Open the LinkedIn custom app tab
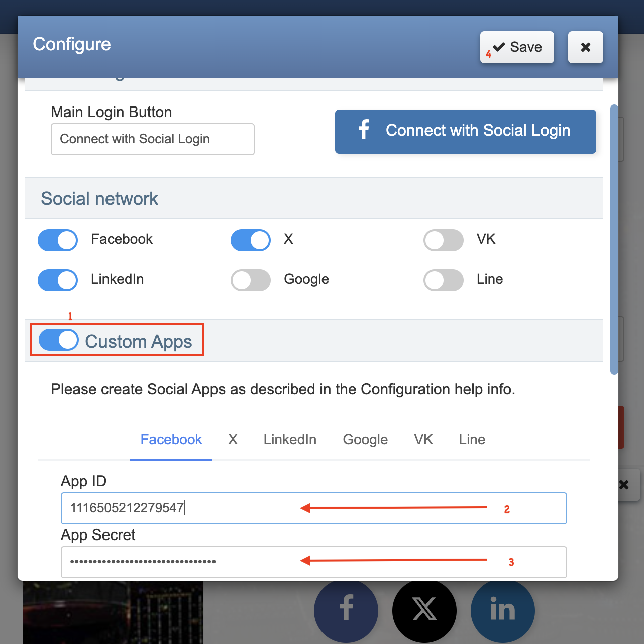The height and width of the screenshot is (644, 644). 290,440
